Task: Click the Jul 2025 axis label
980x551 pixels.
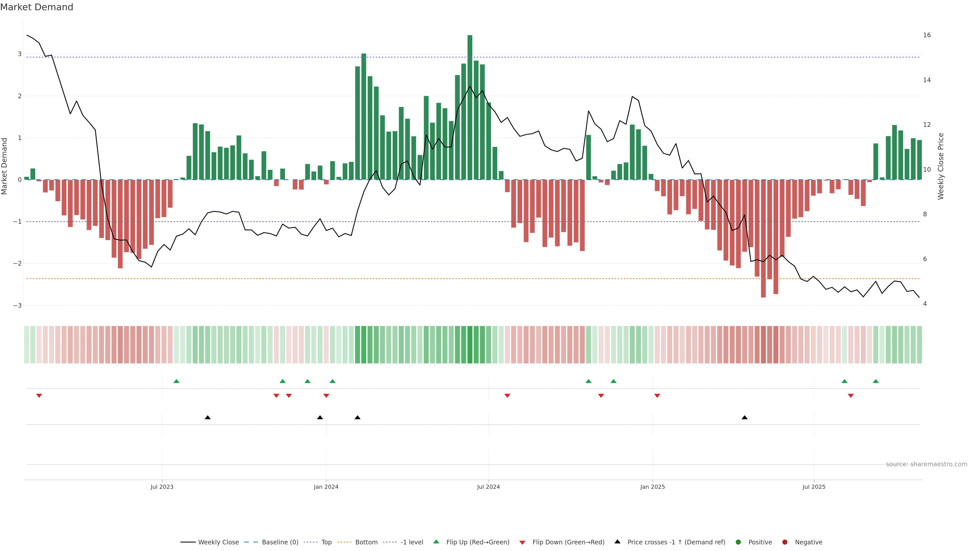Action: click(x=814, y=487)
